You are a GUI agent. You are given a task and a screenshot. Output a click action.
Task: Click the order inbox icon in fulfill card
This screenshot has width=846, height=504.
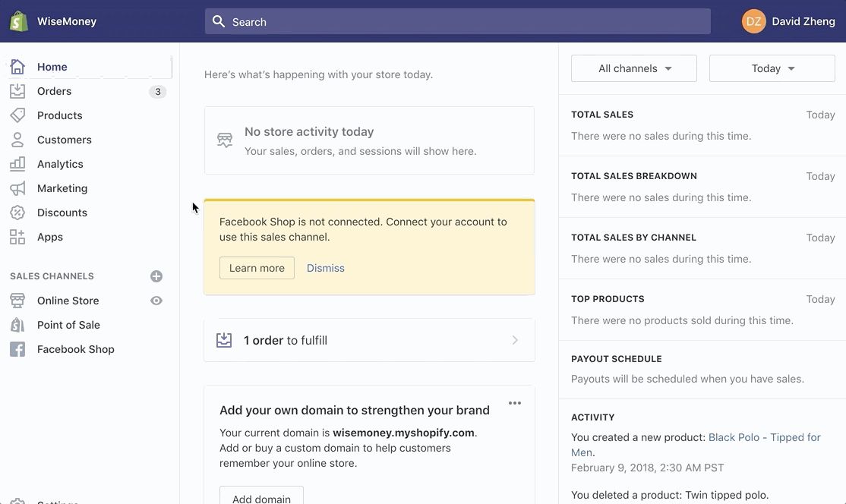pyautogui.click(x=224, y=340)
